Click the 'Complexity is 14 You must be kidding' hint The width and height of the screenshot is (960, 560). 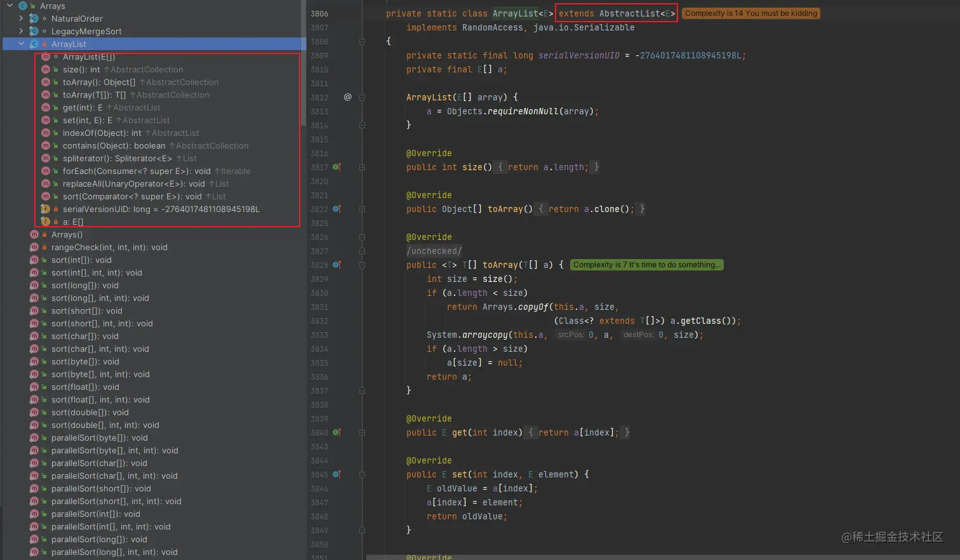pos(751,13)
